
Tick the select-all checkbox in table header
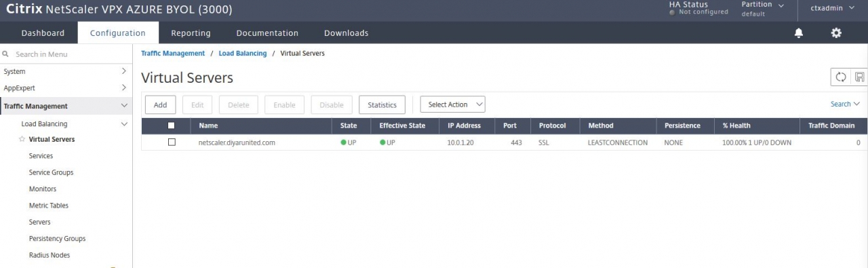click(171, 126)
